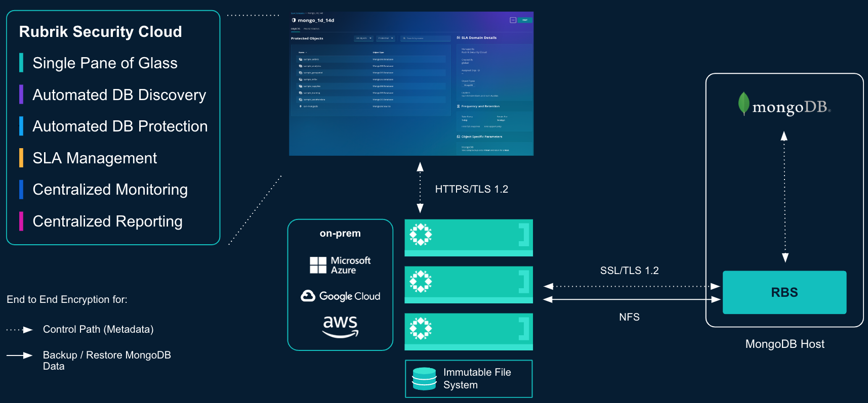Click the Search by name field
The image size is (868, 403).
[426, 38]
